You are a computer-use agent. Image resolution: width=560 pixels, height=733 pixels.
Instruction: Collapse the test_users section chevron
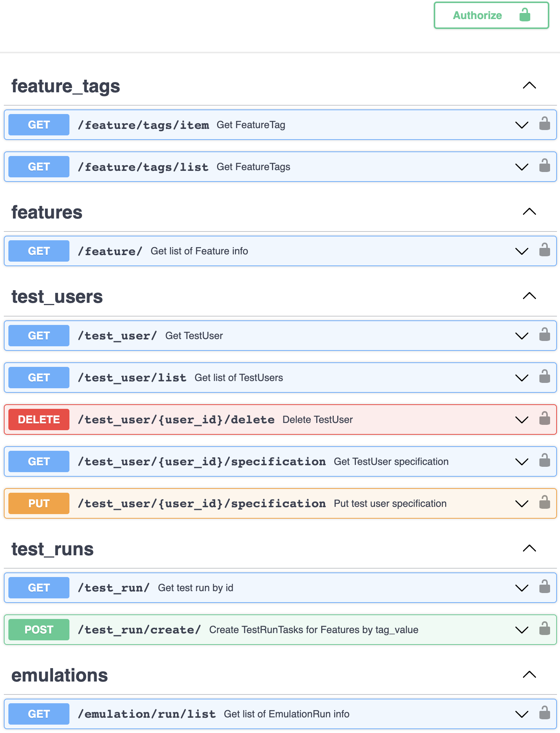[529, 296]
